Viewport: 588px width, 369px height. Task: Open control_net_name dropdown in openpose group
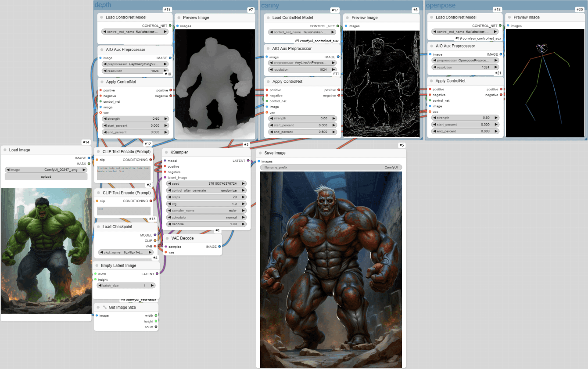(x=466, y=32)
